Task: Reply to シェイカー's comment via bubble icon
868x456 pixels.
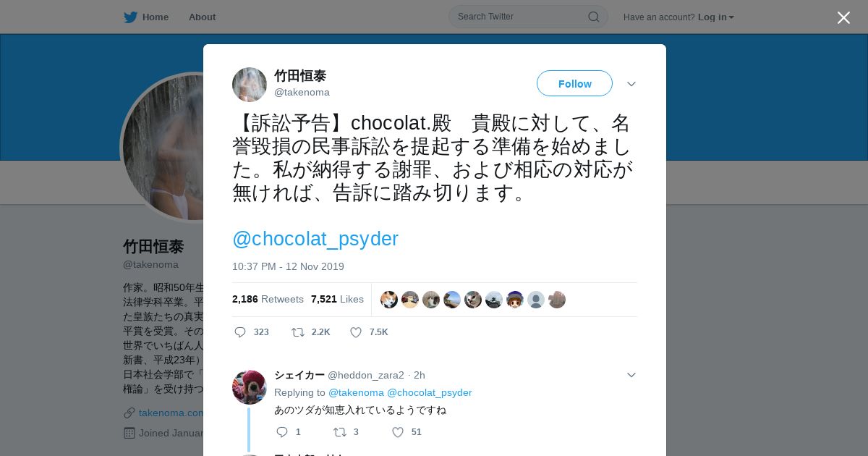Action: pyautogui.click(x=282, y=432)
